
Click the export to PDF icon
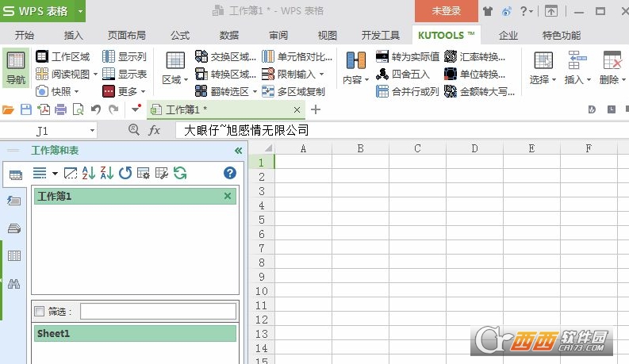44,109
